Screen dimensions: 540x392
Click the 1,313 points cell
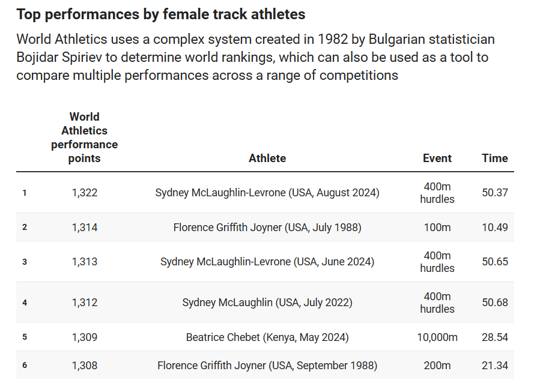pos(85,262)
